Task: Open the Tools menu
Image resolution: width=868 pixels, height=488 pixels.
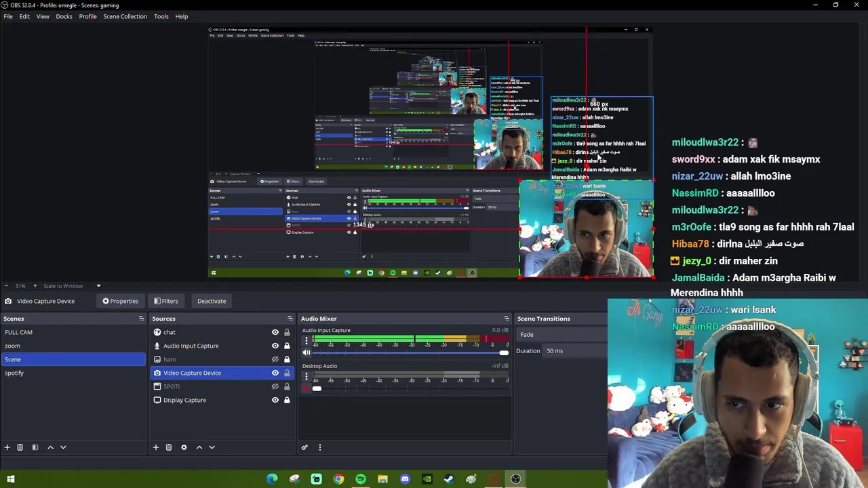Action: 161,16
